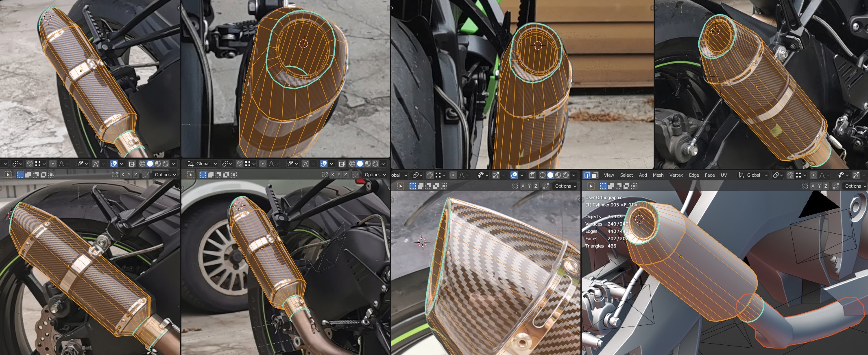
Task: Open the Select menu
Action: click(626, 175)
